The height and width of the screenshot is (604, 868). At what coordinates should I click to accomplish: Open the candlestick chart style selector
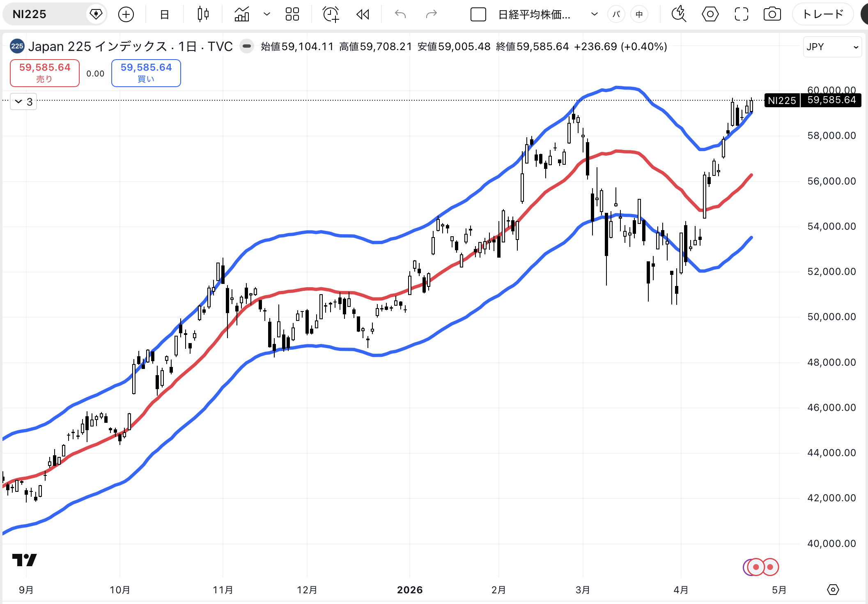tap(203, 14)
